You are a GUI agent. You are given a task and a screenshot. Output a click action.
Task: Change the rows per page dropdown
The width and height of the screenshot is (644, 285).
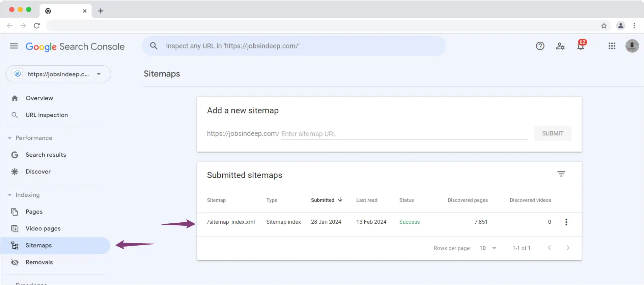tap(488, 248)
